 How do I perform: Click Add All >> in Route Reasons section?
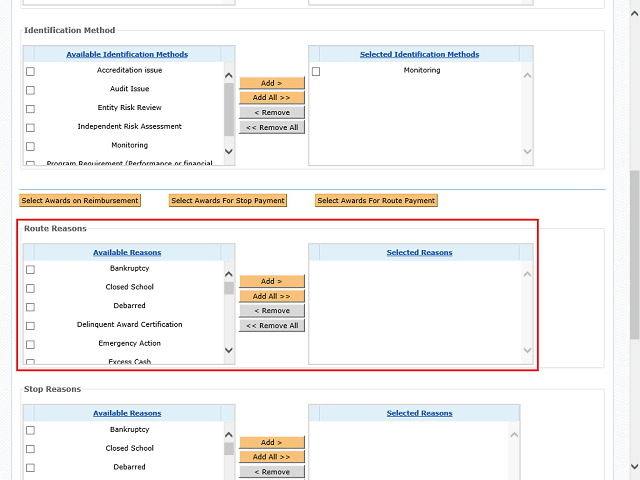pyautogui.click(x=272, y=296)
